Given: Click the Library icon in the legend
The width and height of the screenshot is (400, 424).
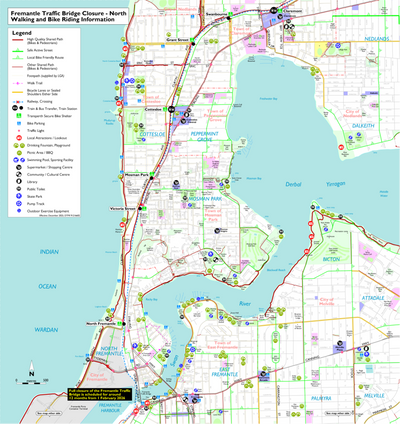Looking at the screenshot, I should 19,182.
